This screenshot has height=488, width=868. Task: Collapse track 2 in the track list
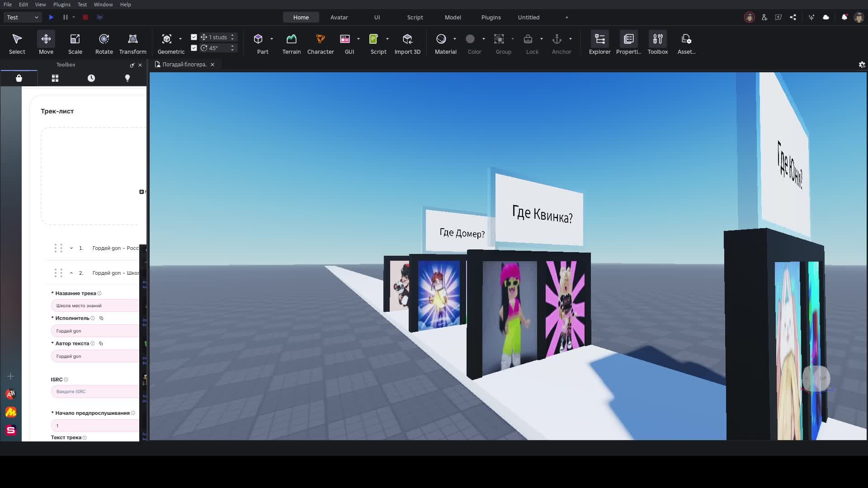tap(71, 273)
